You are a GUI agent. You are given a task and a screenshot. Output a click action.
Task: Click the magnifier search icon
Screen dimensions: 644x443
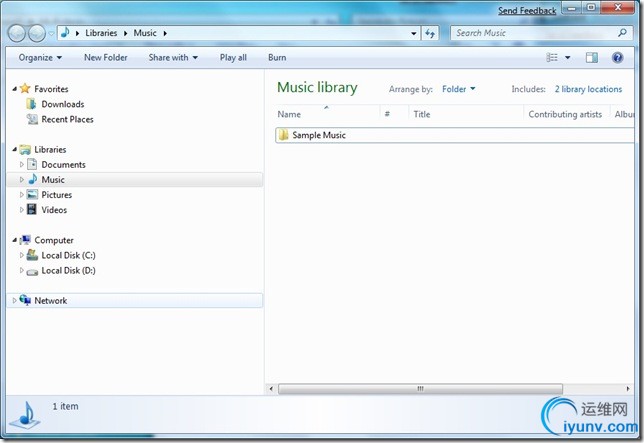[x=623, y=32]
